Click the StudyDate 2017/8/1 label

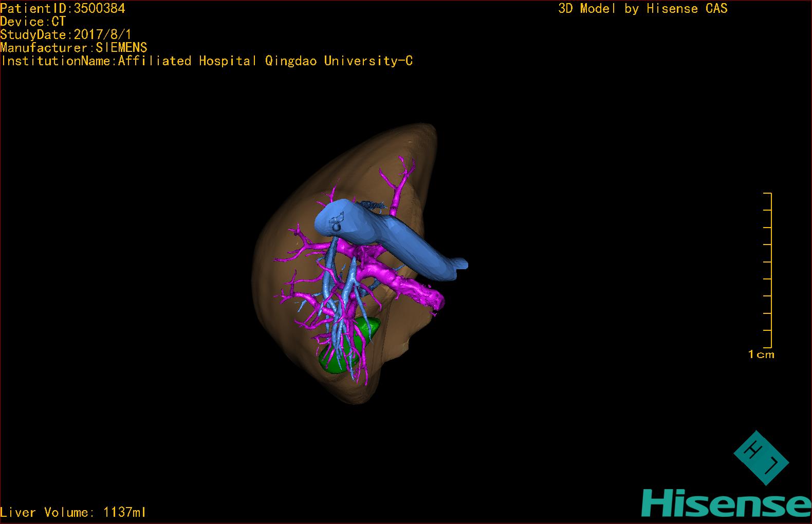tap(66, 35)
